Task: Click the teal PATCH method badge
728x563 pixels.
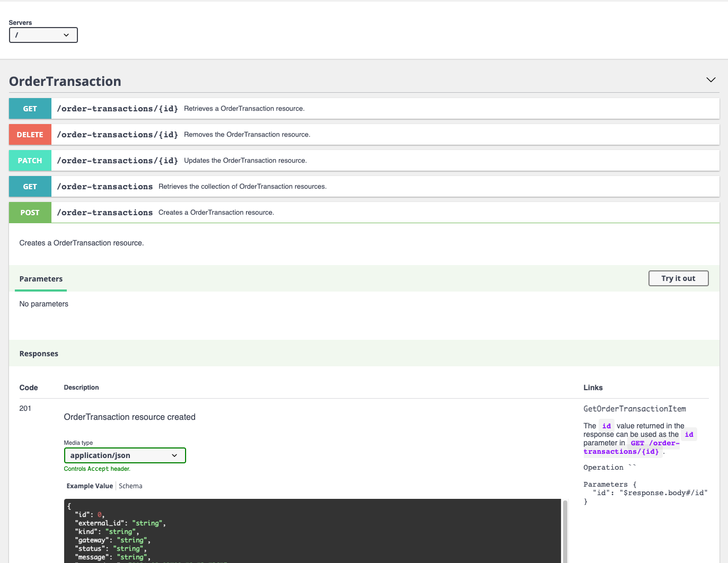Action: pos(30,160)
